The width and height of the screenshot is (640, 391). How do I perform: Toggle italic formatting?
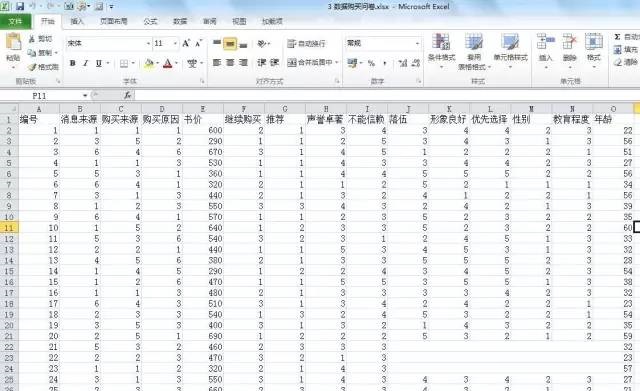[86, 63]
